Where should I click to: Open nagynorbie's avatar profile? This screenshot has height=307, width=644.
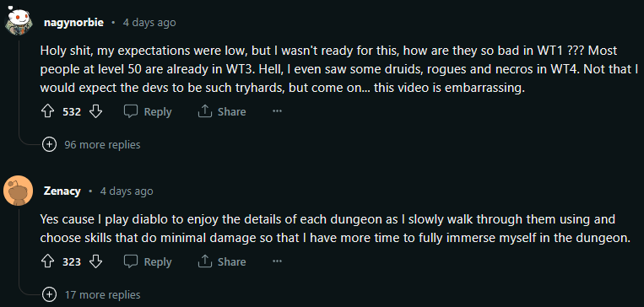[18, 21]
